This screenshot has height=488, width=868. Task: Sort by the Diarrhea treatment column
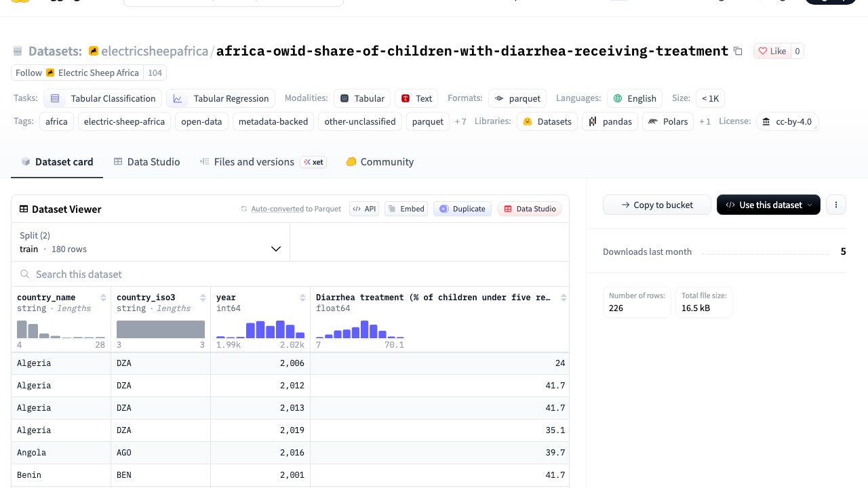pyautogui.click(x=564, y=298)
